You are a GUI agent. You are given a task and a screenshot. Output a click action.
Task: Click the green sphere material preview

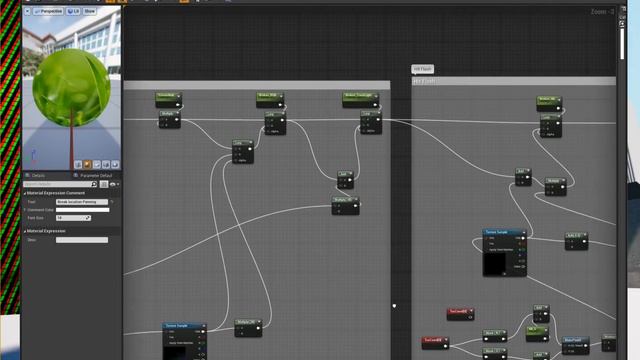pyautogui.click(x=71, y=87)
